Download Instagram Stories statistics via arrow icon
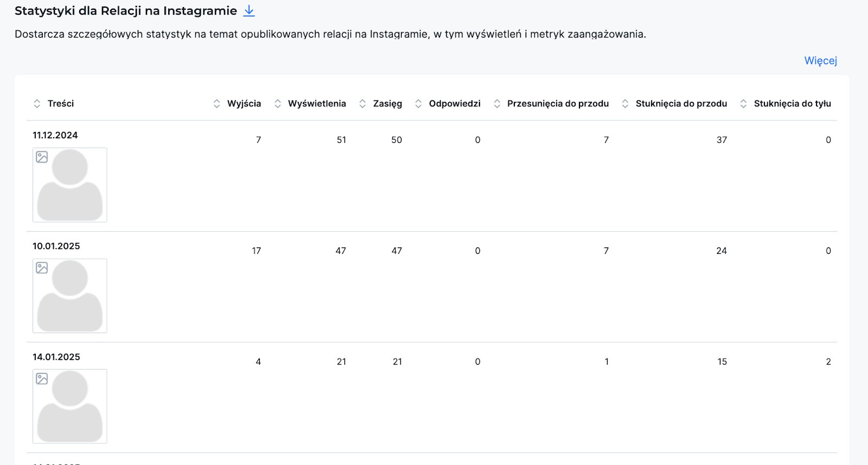This screenshot has width=868, height=465. click(249, 11)
